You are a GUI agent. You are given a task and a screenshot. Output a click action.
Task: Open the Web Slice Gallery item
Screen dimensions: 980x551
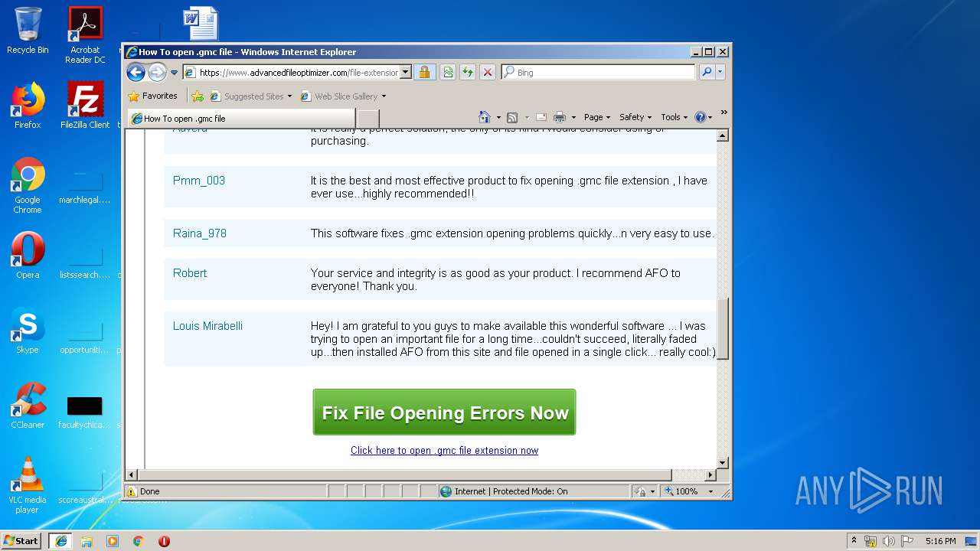(343, 96)
